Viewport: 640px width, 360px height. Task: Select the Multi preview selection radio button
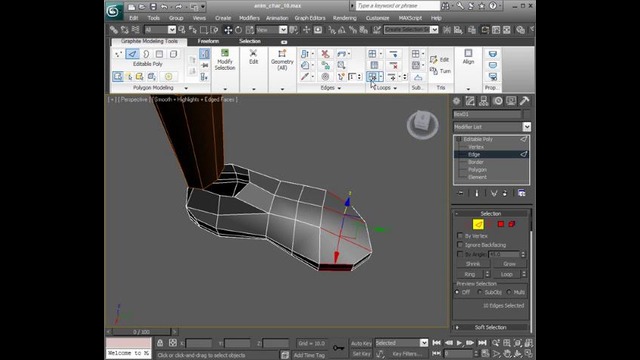[x=509, y=292]
